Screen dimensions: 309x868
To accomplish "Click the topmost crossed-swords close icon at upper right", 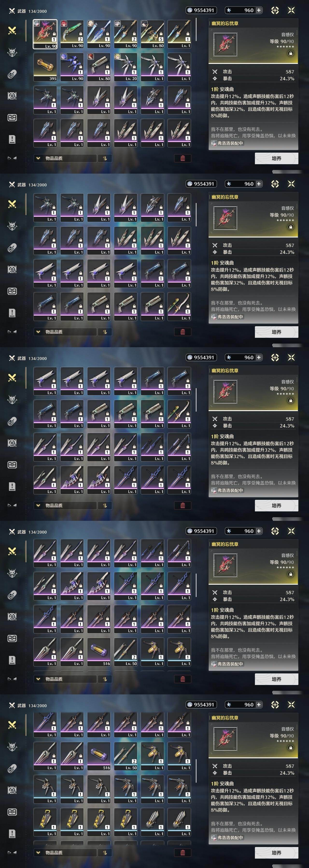I will point(291,10).
